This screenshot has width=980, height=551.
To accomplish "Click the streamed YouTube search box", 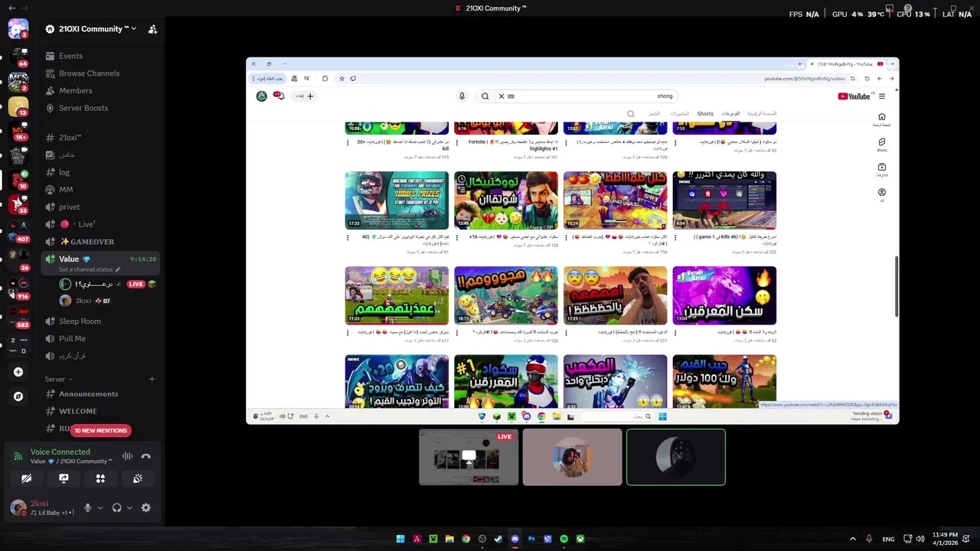I will click(586, 96).
